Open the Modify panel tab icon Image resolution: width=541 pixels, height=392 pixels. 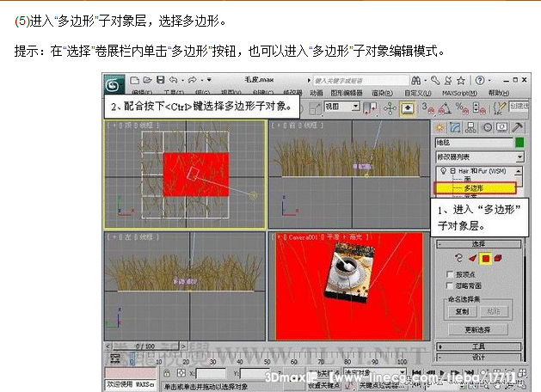(455, 127)
